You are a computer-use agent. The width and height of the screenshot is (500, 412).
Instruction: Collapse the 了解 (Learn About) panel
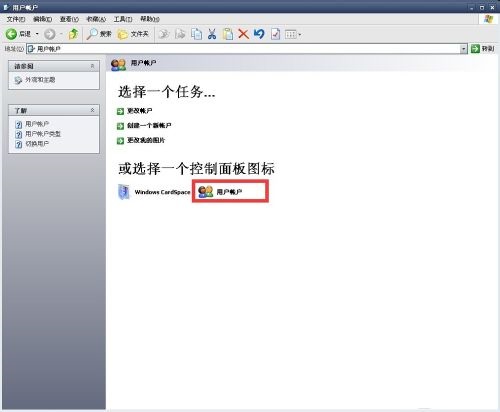(x=92, y=110)
